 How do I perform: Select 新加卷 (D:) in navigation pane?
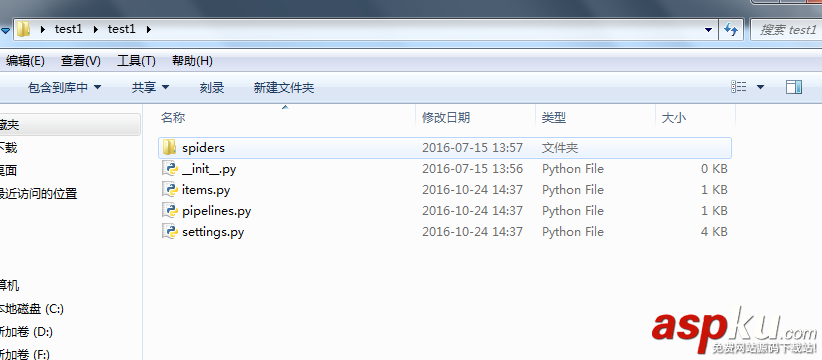pyautogui.click(x=26, y=332)
